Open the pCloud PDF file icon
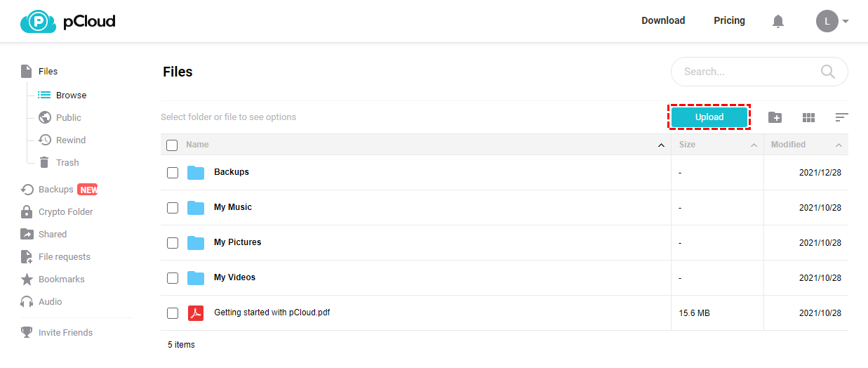This screenshot has height=368, width=868. (196, 313)
